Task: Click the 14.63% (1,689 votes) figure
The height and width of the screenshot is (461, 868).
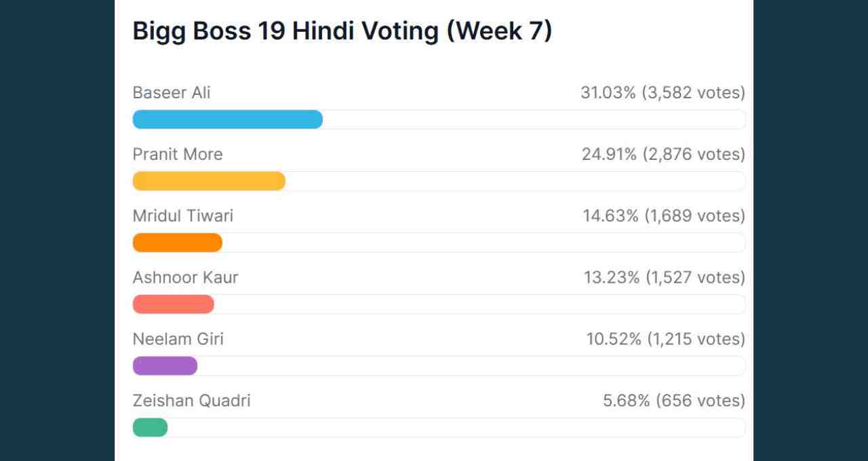Action: (664, 216)
